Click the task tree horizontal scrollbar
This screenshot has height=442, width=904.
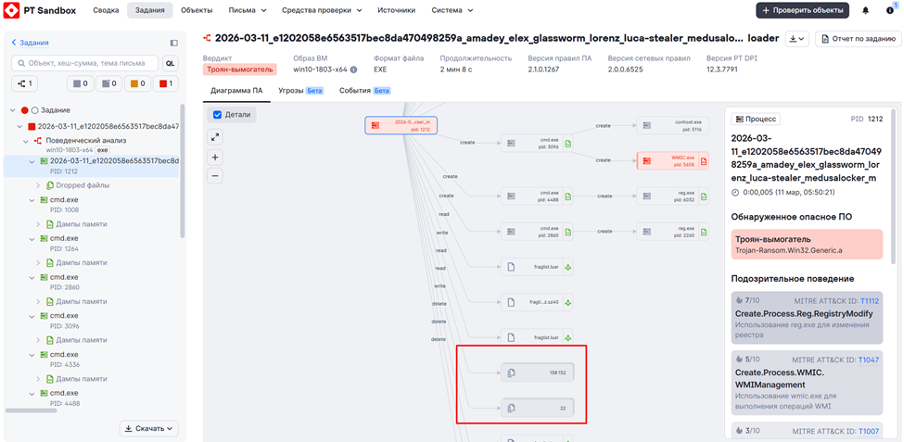[x=31, y=410]
